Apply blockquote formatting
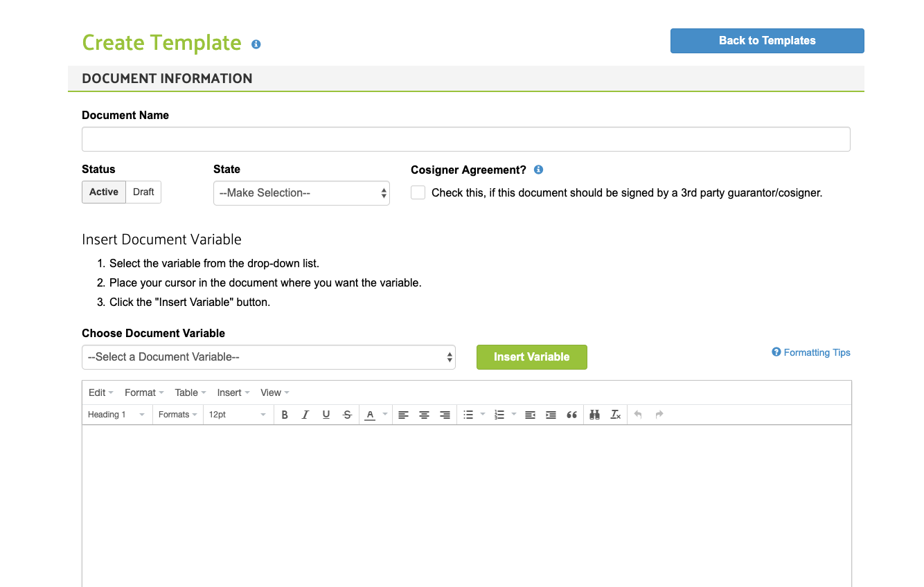 click(x=571, y=415)
